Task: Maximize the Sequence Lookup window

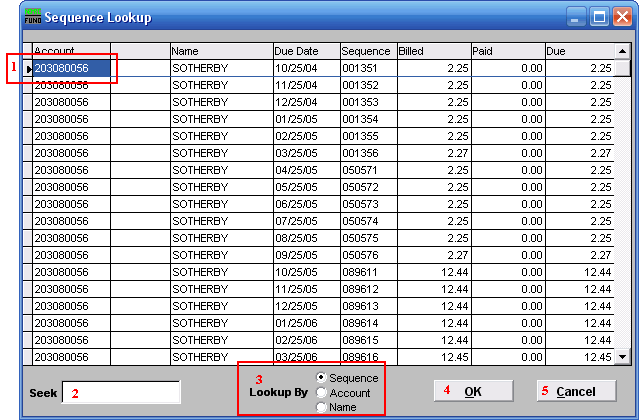Action: 599,17
